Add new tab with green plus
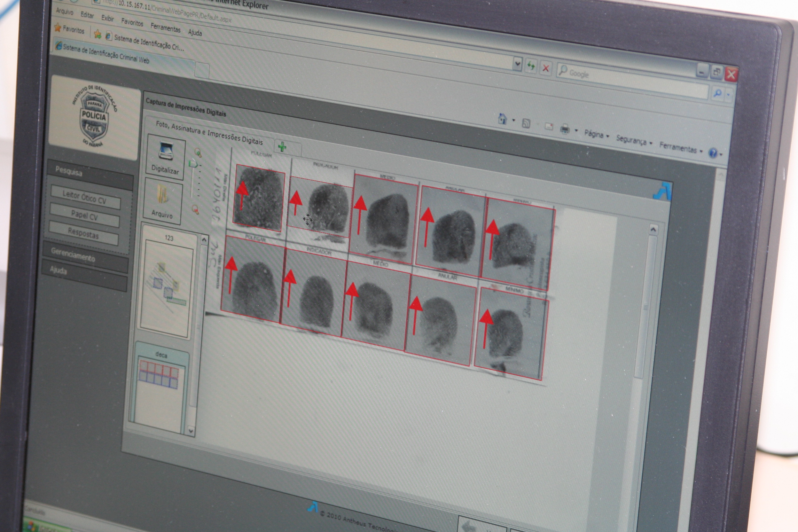The width and height of the screenshot is (798, 532). 282,147
